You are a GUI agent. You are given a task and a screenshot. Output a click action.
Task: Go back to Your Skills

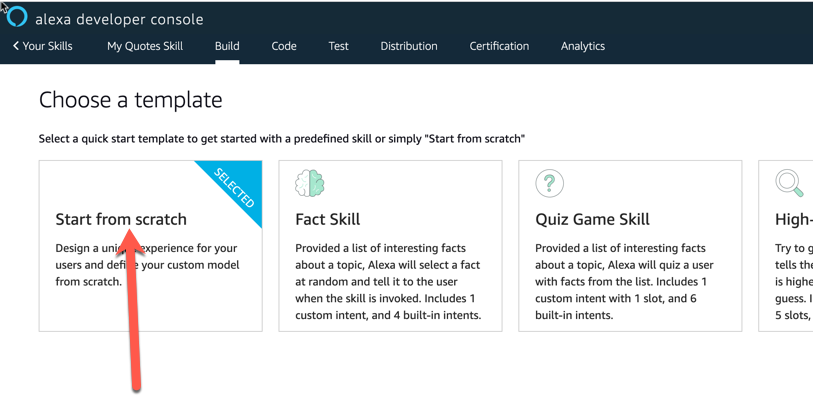[43, 46]
